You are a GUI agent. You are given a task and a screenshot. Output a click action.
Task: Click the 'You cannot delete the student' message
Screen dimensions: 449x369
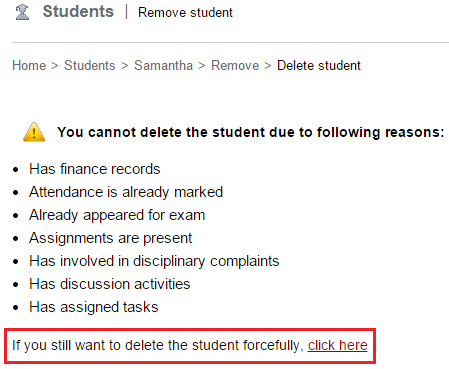click(x=251, y=132)
